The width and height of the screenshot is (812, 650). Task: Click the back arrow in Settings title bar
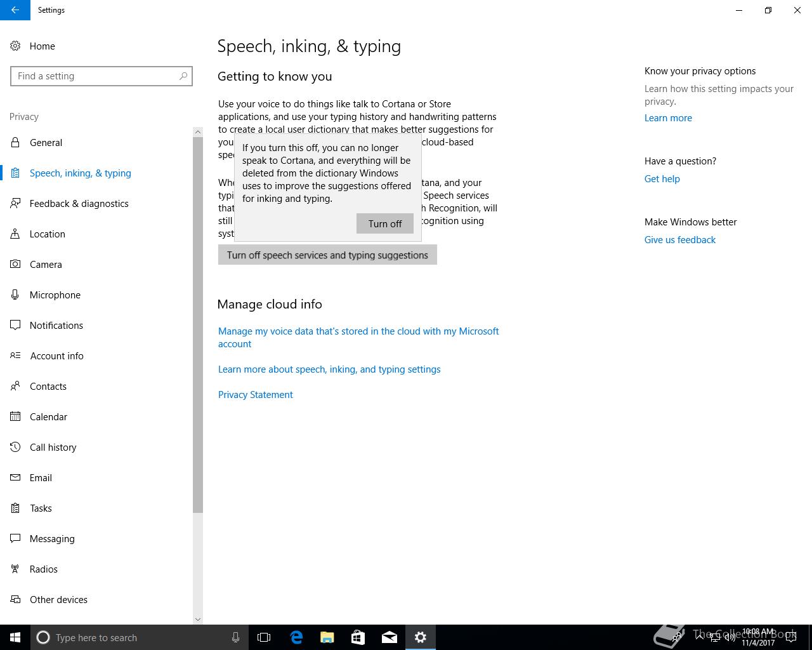click(x=15, y=10)
